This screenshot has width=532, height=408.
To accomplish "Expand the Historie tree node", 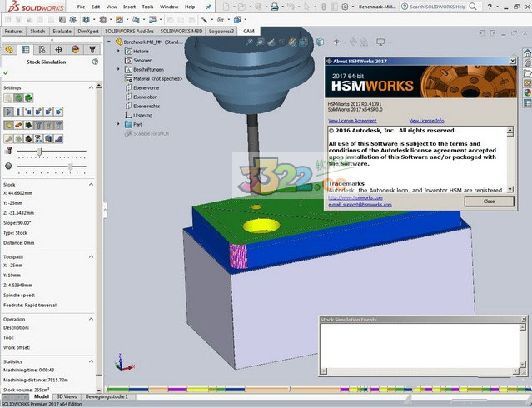I will [x=118, y=51].
